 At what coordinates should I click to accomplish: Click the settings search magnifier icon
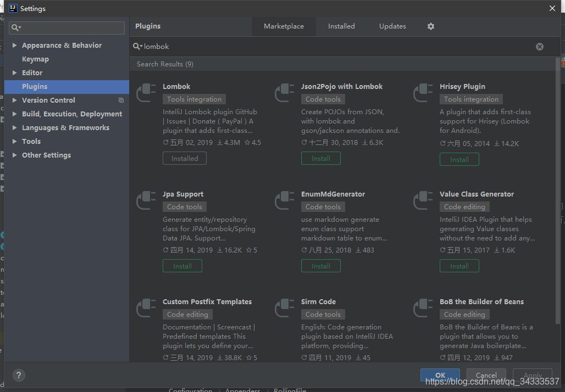coord(16,27)
